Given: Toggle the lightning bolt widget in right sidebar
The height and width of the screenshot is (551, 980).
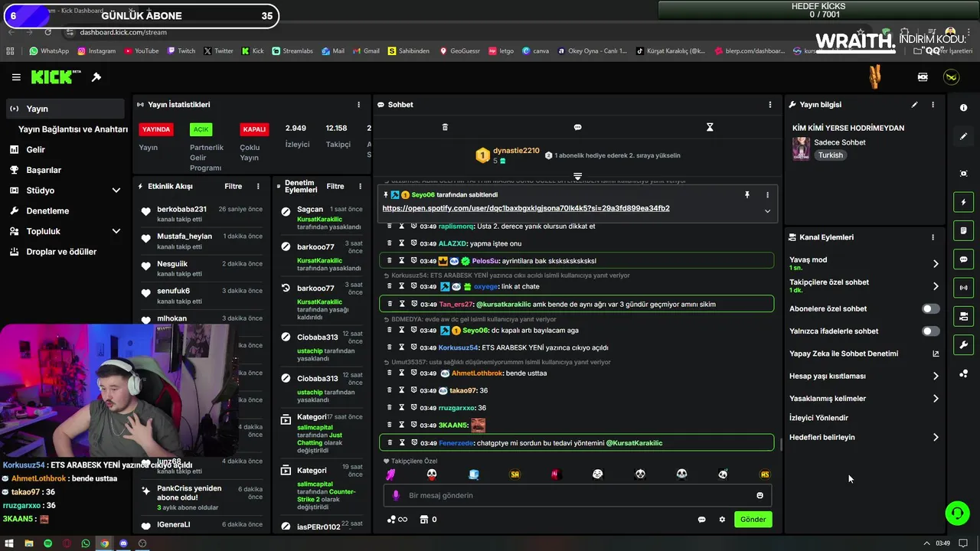Looking at the screenshot, I should 963,202.
